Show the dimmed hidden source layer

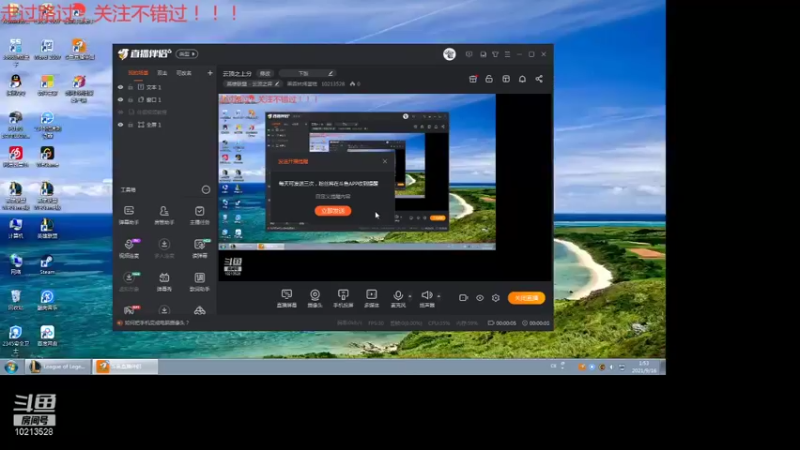pyautogui.click(x=120, y=112)
